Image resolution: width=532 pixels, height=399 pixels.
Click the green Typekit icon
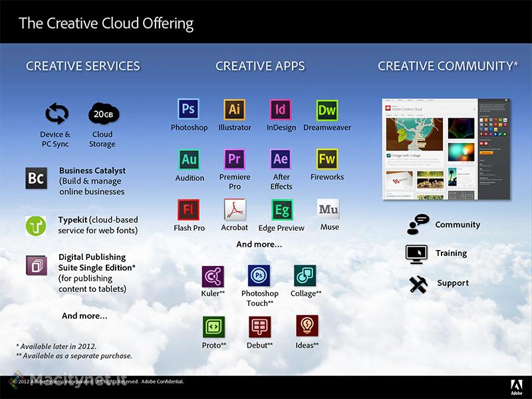[36, 226]
